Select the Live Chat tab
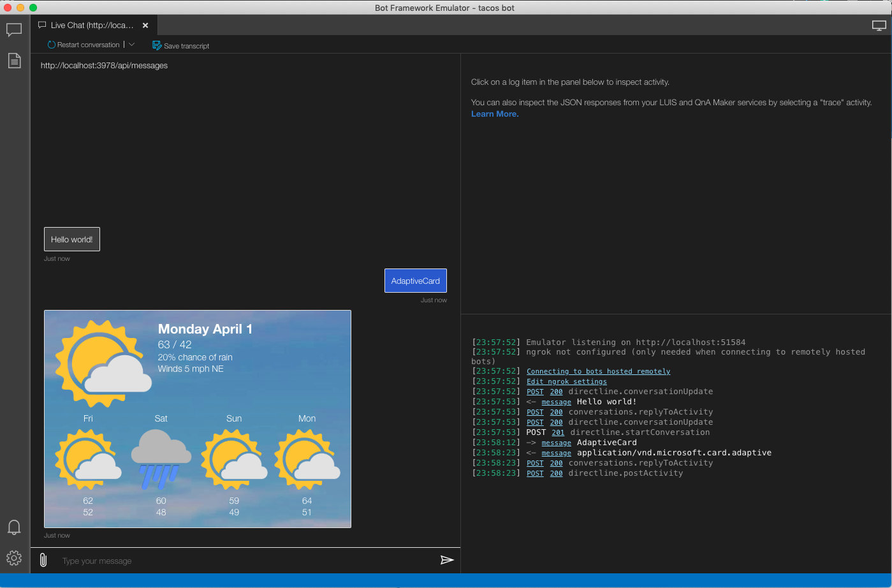This screenshot has width=892, height=588. click(94, 26)
